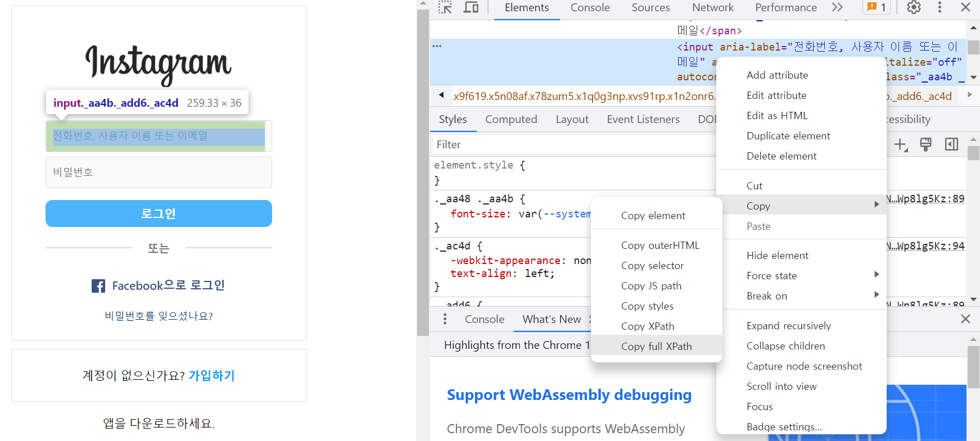Switch to the Elements tab

pos(527,8)
